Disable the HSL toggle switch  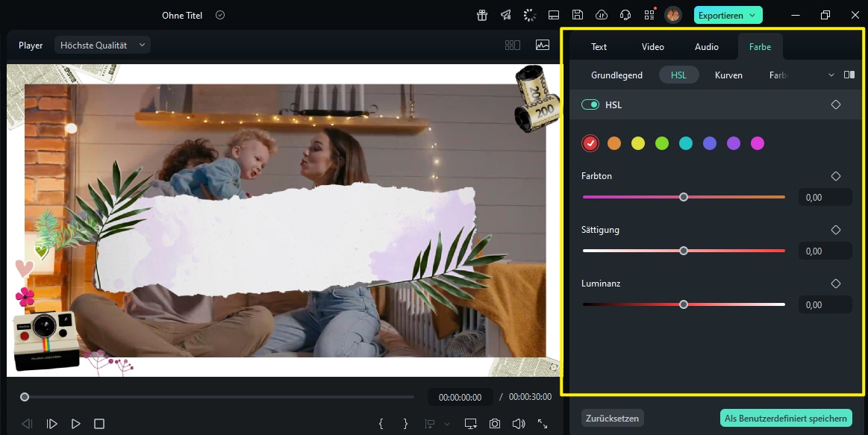[590, 104]
